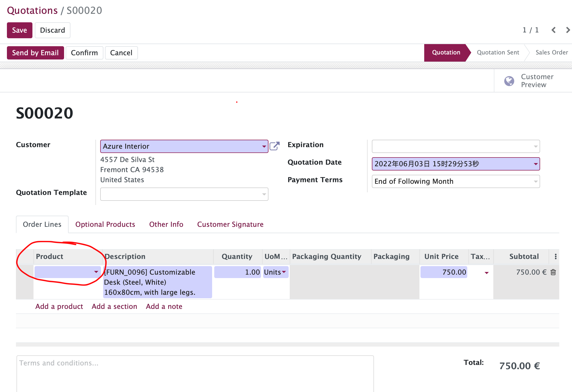The image size is (572, 392).
Task: Delete the order line with trash icon
Action: [x=553, y=272]
